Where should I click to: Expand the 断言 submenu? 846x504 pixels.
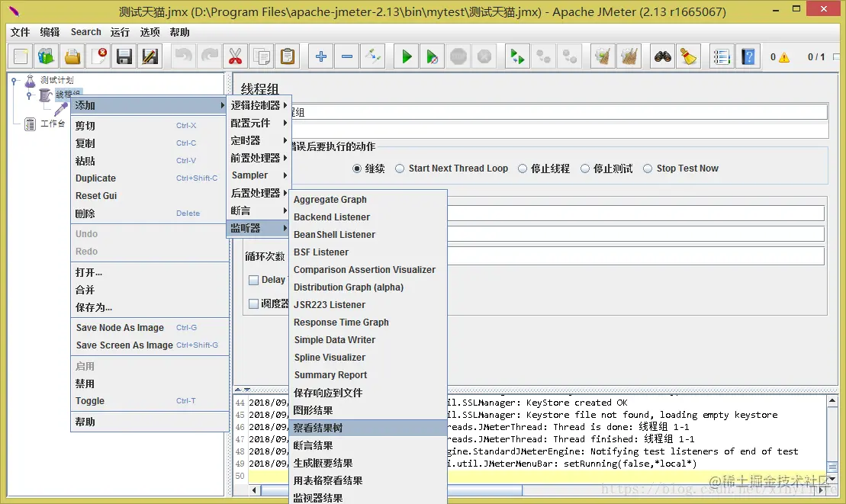[x=259, y=210]
